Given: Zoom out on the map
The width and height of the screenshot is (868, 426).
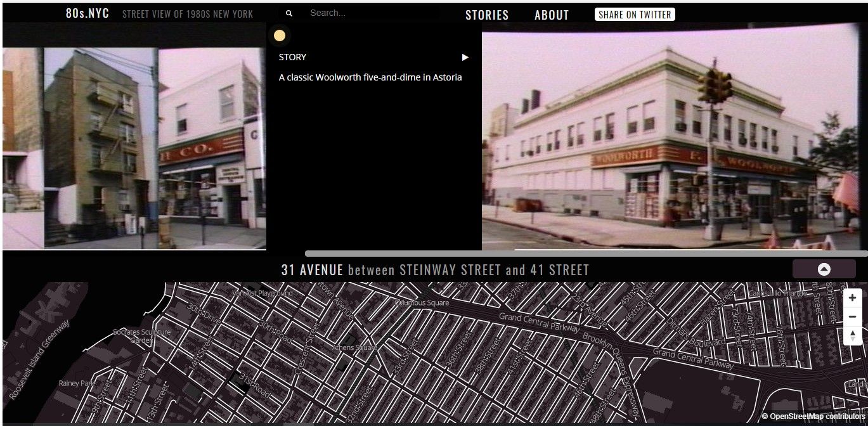Looking at the screenshot, I should click(x=852, y=316).
